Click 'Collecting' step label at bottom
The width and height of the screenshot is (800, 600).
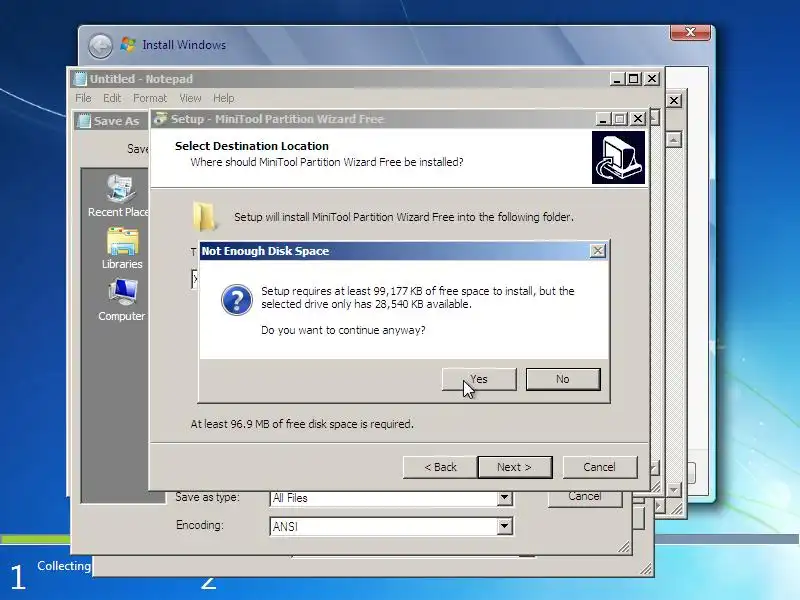tap(64, 566)
